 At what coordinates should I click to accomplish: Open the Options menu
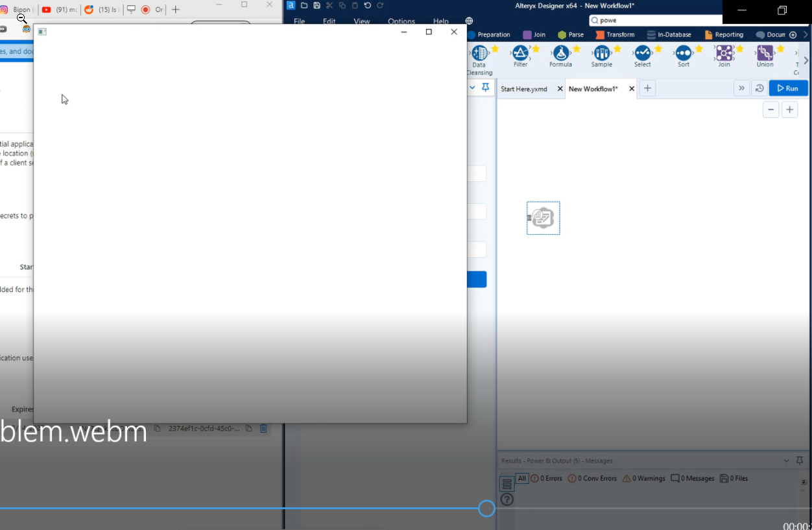401,21
